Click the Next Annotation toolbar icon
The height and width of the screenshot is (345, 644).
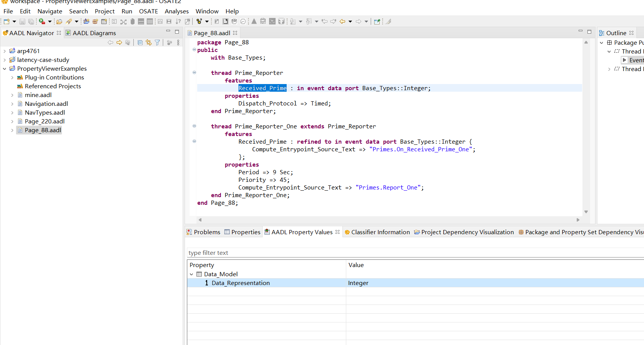pos(293,21)
